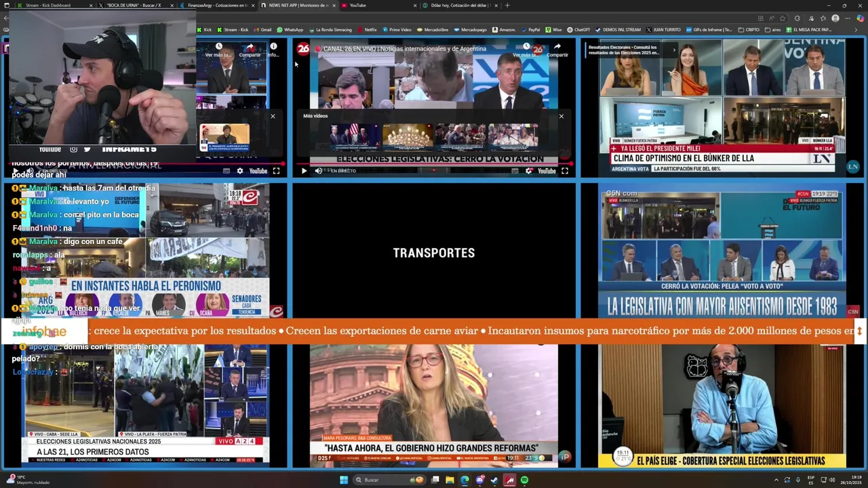Open JUAN TURRITO X bookmark

click(663, 30)
